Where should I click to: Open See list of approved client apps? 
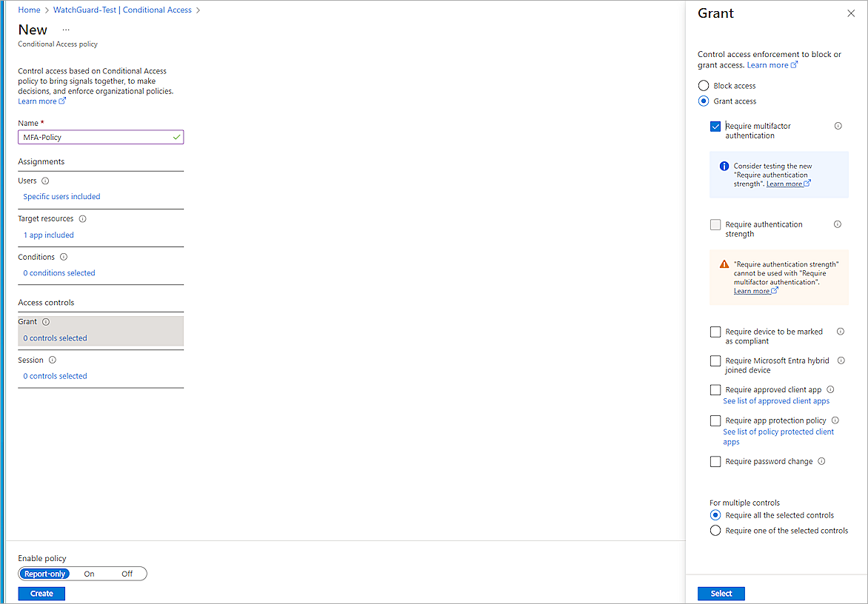point(776,400)
